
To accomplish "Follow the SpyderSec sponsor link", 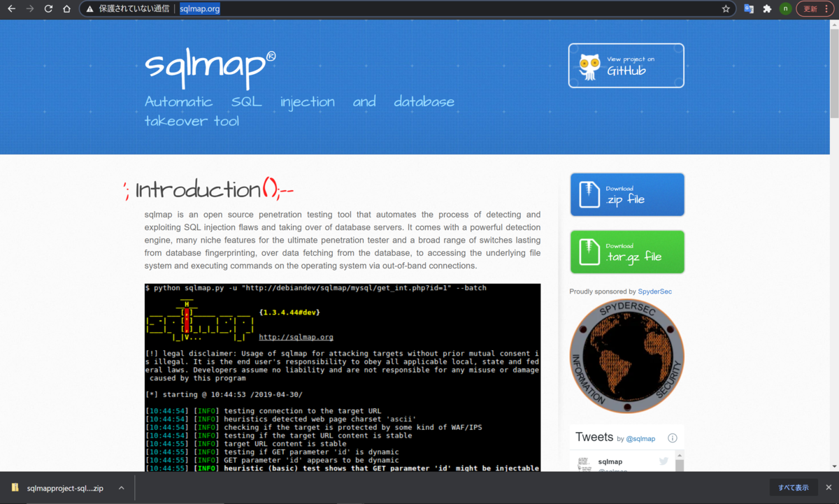I will pyautogui.click(x=654, y=291).
